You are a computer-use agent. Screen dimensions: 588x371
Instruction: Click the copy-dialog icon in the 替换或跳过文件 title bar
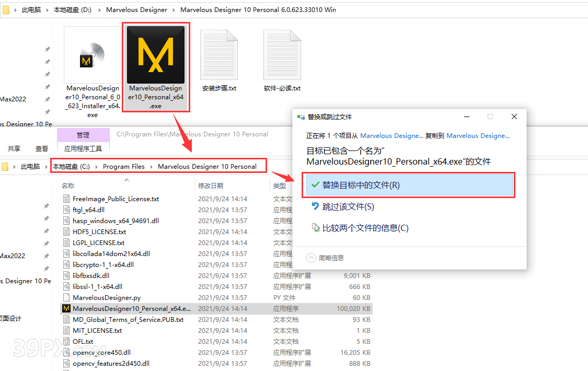301,117
